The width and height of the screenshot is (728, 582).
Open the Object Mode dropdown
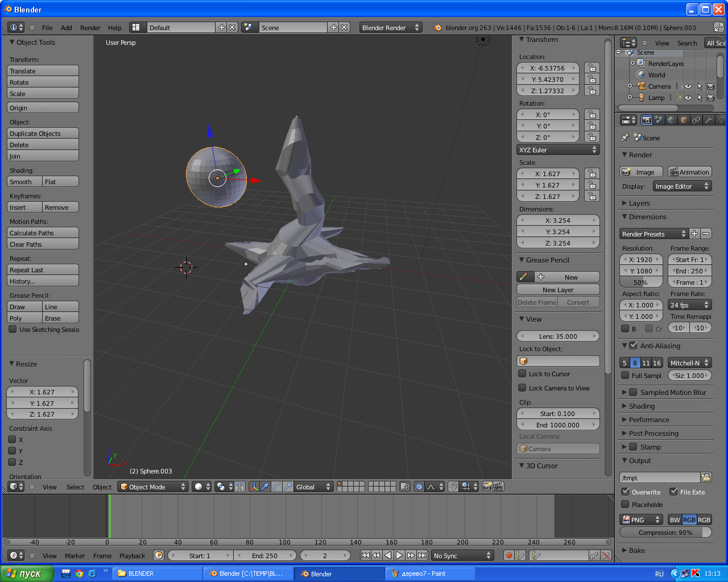click(153, 487)
